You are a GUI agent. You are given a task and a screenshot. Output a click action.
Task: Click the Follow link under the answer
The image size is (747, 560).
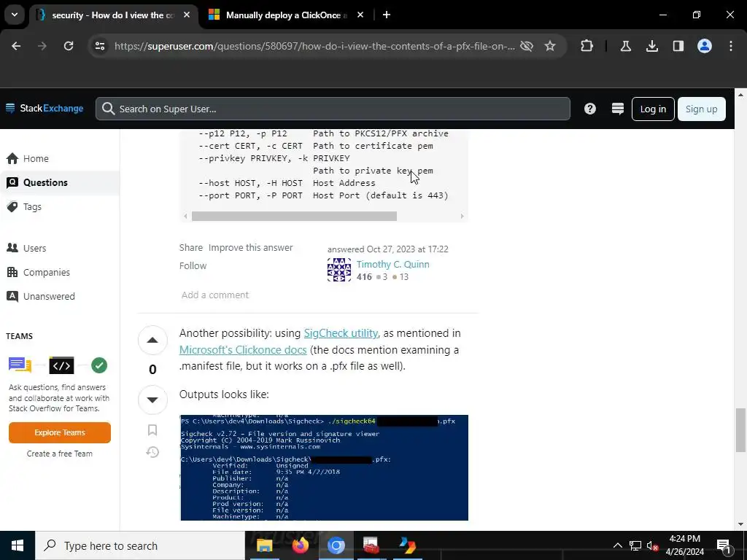tap(193, 265)
